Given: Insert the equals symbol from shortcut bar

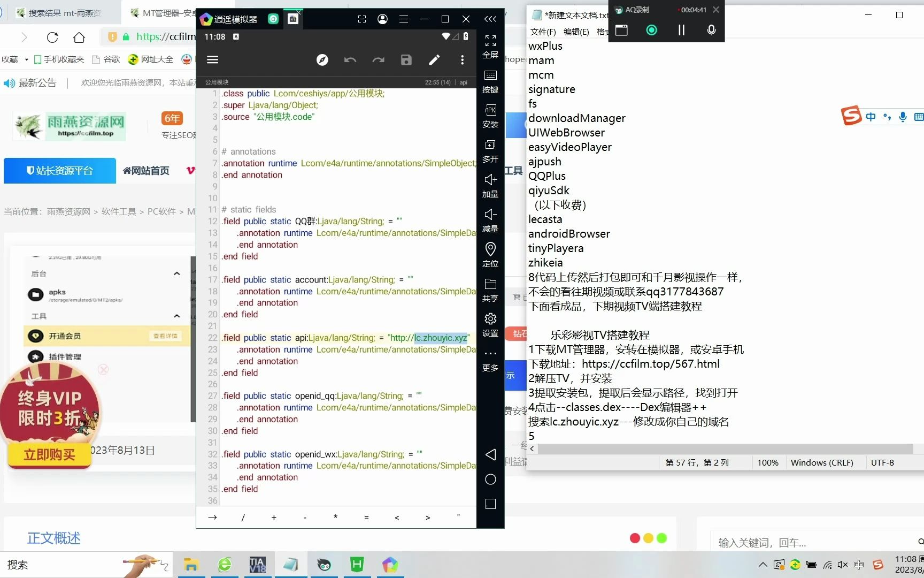Looking at the screenshot, I should (366, 518).
